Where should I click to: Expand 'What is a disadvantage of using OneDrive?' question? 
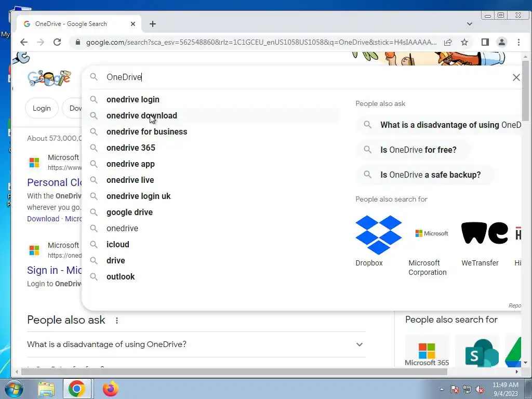196,344
